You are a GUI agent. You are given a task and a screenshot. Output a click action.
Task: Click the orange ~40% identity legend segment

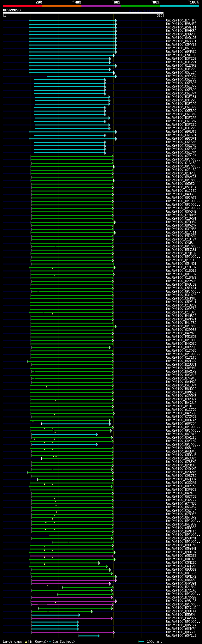(62, 6)
